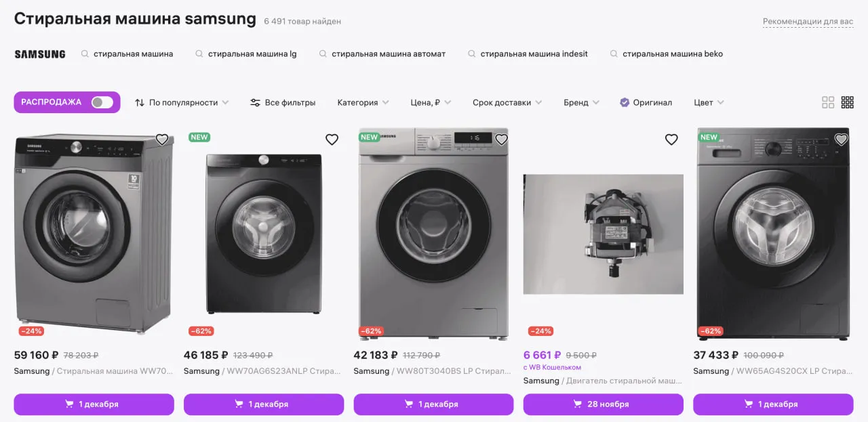Select the dense grid layout icon
The height and width of the screenshot is (422, 868).
click(x=847, y=102)
